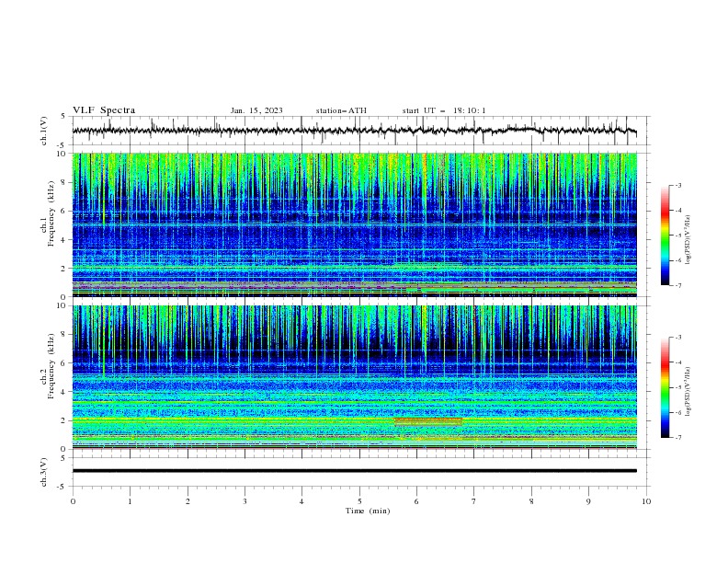728x563 pixels.
Task: Click the ch.2 spectrogram color scale bar
Action: (665, 387)
